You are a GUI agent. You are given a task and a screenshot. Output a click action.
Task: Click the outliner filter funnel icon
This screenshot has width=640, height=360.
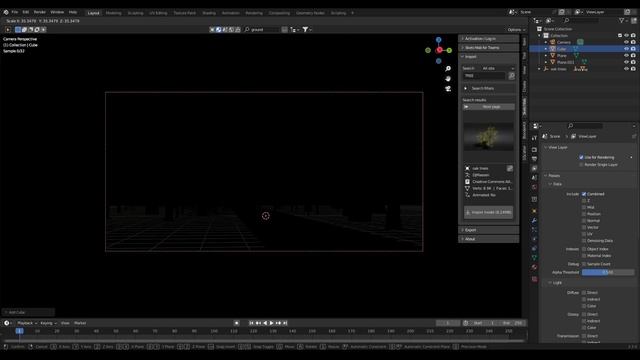[622, 20]
